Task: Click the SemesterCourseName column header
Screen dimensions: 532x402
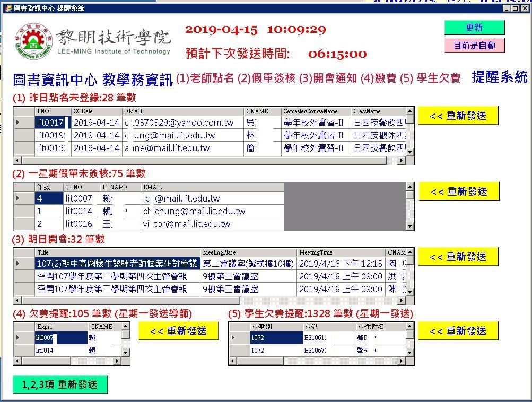Action: tap(315, 111)
